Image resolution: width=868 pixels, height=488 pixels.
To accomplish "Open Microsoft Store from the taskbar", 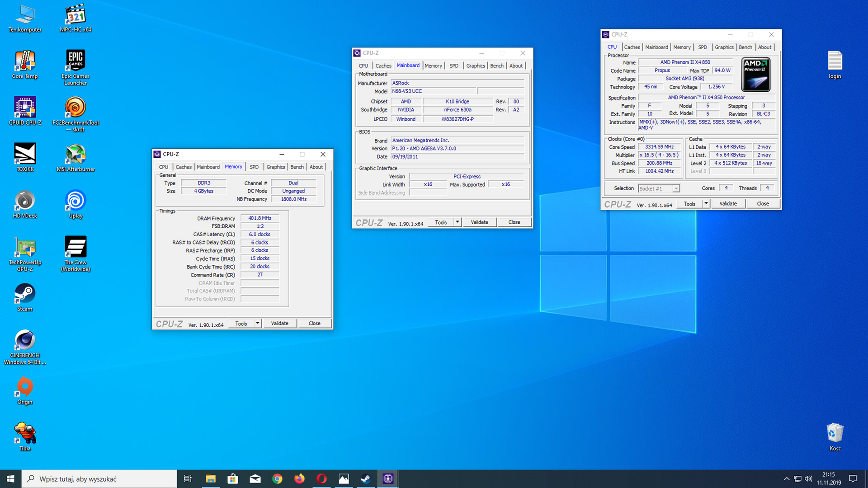I will coord(233,479).
